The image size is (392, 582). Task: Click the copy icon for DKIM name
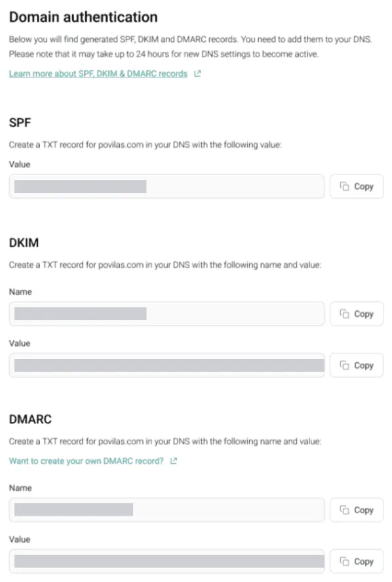[x=345, y=314]
